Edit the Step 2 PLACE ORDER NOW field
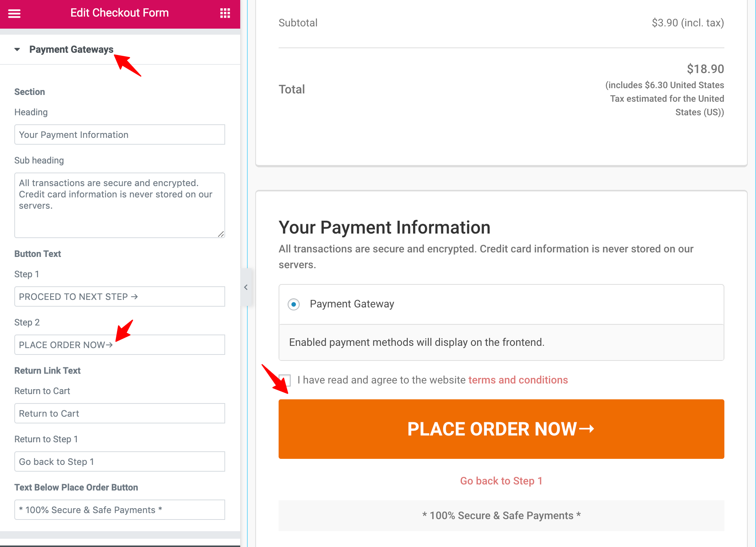Viewport: 756px width, 547px height. pyautogui.click(x=120, y=345)
